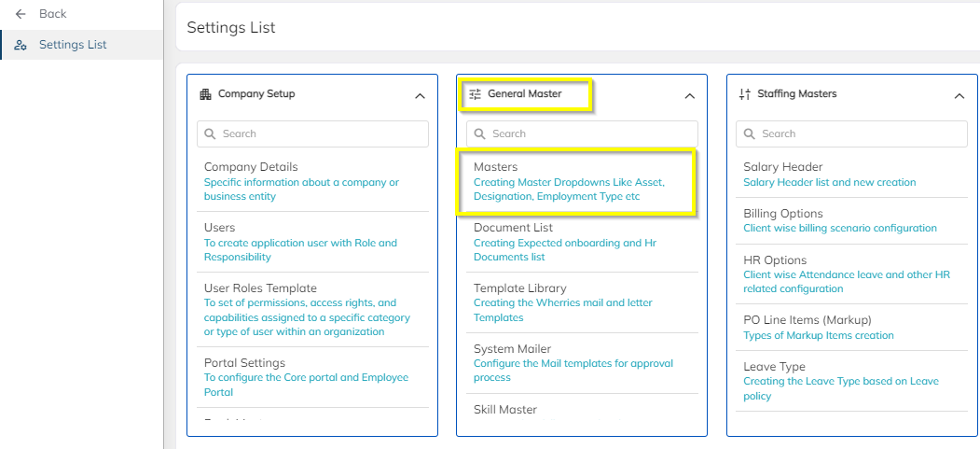Open Settings List in the sidebar
980x449 pixels.
point(73,45)
